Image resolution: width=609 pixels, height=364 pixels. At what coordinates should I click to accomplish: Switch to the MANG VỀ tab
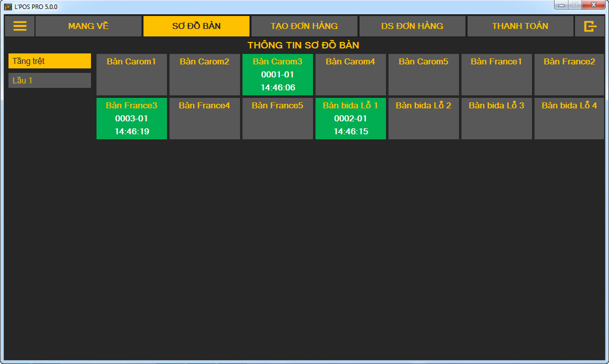click(88, 26)
